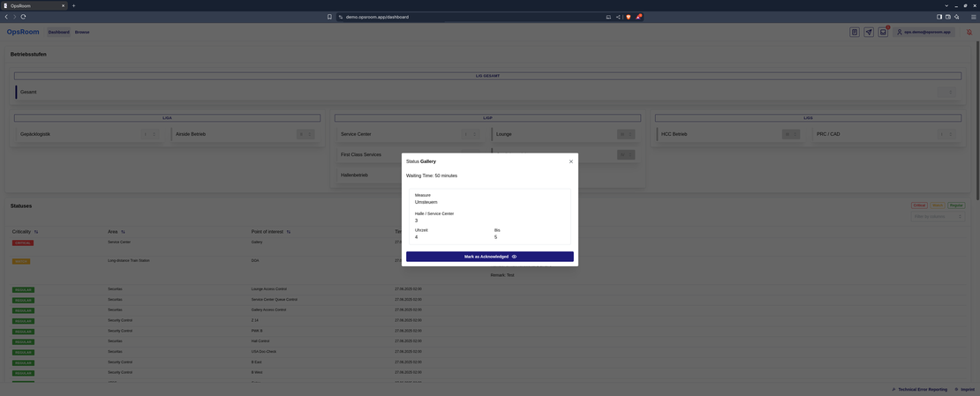Click the browser forward arrow

tap(14, 17)
